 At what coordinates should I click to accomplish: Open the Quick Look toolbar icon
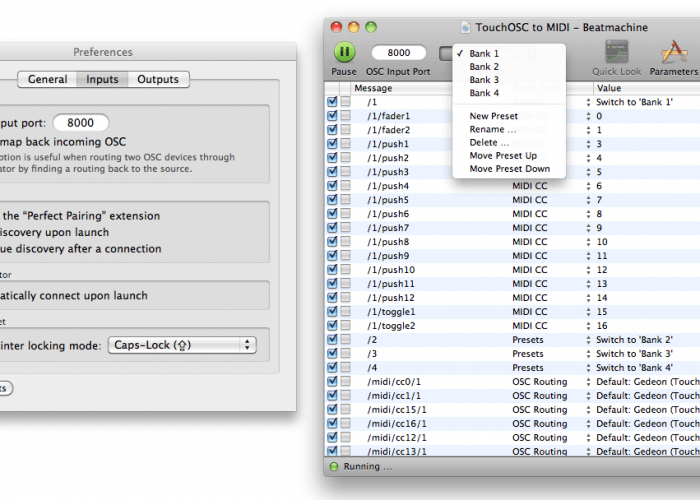(617, 52)
